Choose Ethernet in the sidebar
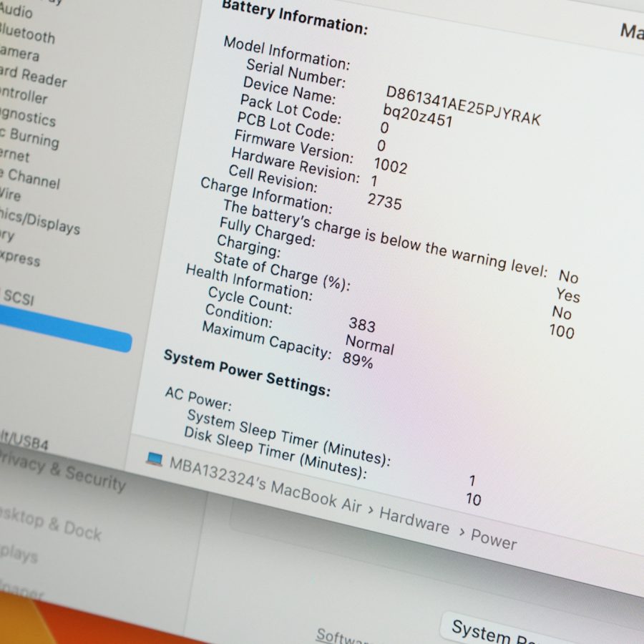Viewport: 644px width, 644px height. pyautogui.click(x=15, y=155)
